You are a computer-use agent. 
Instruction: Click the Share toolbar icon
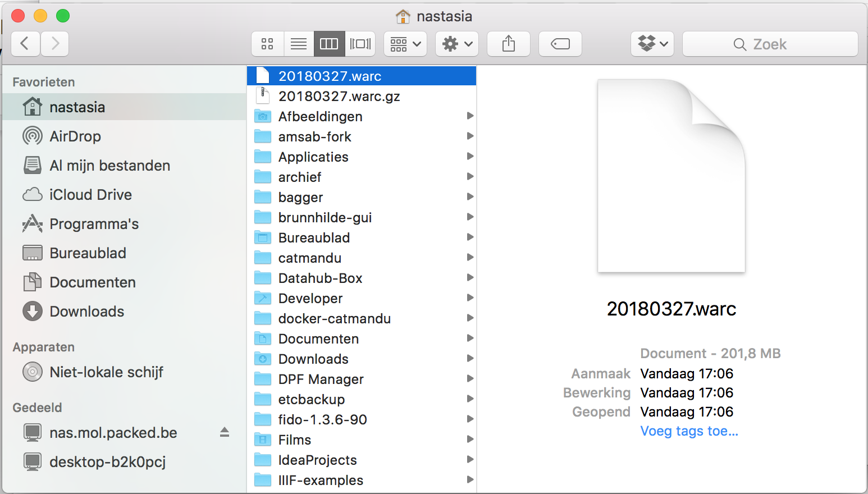(x=509, y=44)
